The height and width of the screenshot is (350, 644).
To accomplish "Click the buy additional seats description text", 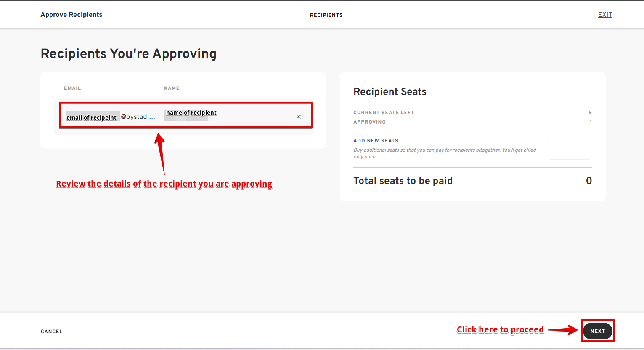I will (445, 153).
